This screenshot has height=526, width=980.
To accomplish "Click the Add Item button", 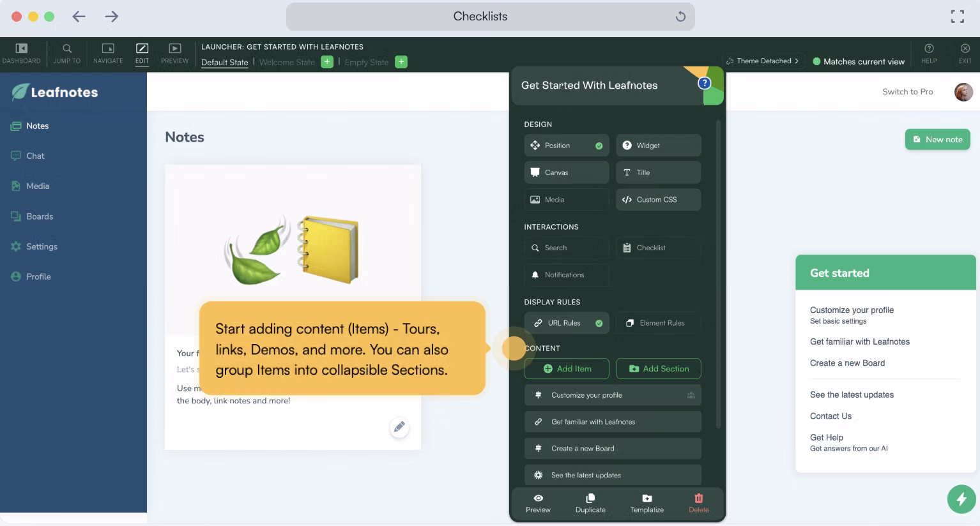I will click(x=566, y=369).
